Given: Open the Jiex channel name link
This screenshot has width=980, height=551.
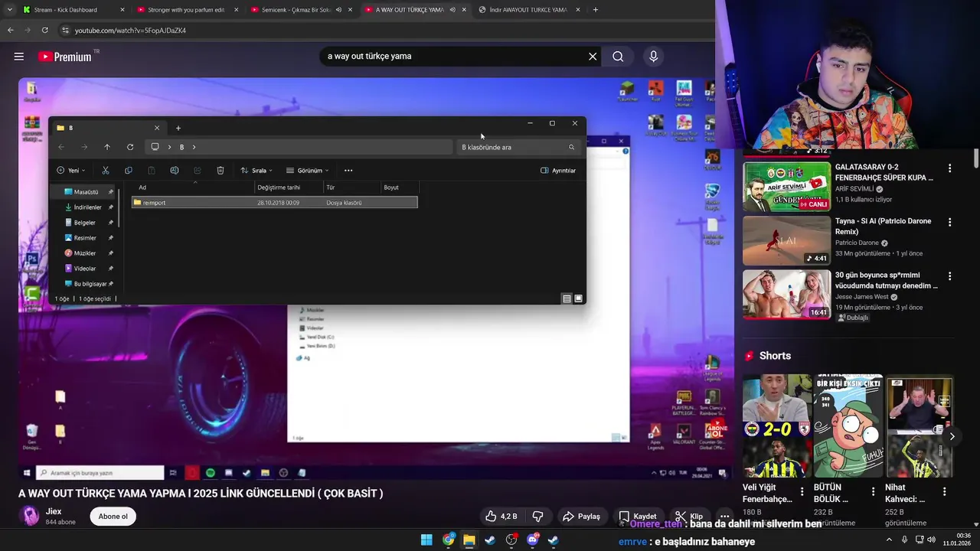Looking at the screenshot, I should click(x=54, y=511).
